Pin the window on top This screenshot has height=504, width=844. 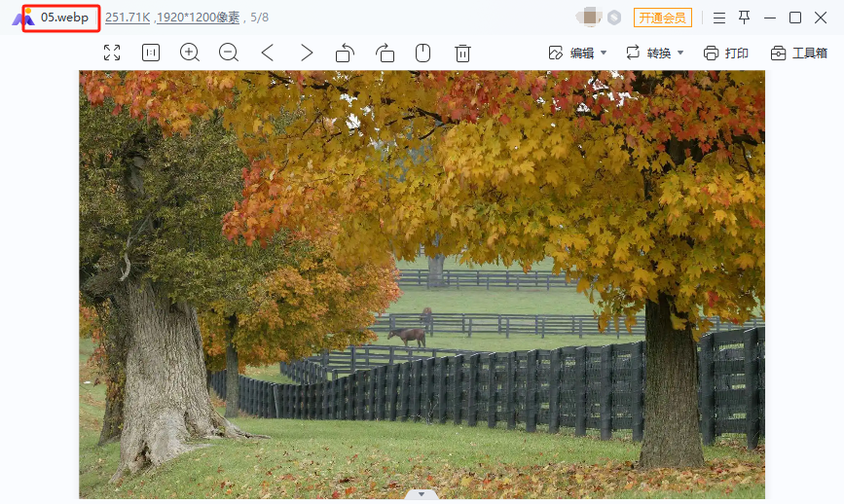click(x=745, y=18)
